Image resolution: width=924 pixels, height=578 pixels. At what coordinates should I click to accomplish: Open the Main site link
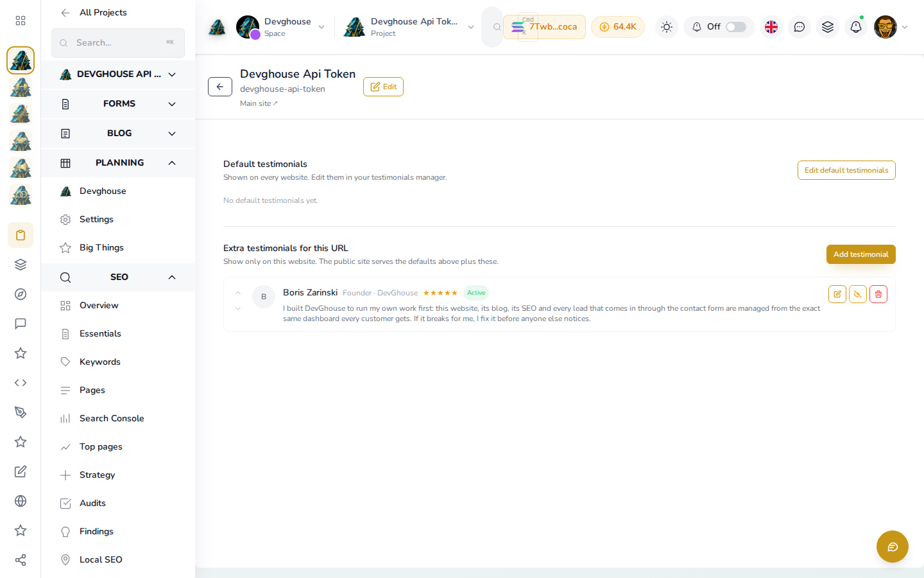pos(259,103)
